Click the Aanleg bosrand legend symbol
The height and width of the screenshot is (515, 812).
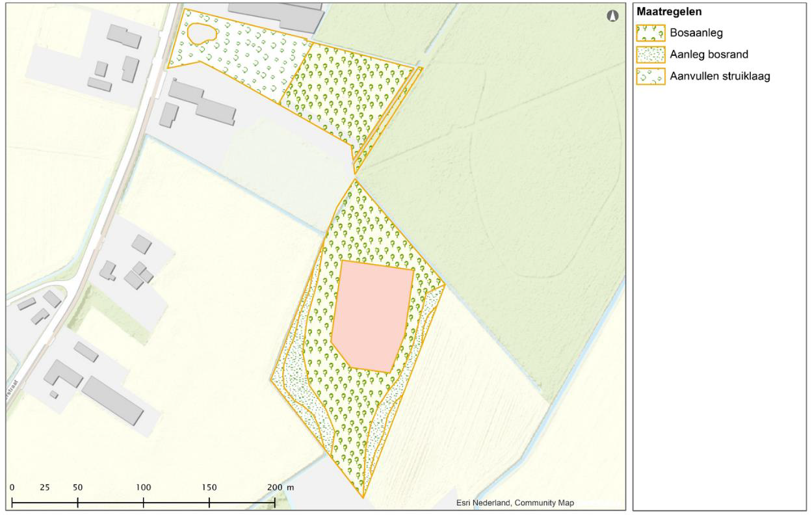tap(651, 55)
